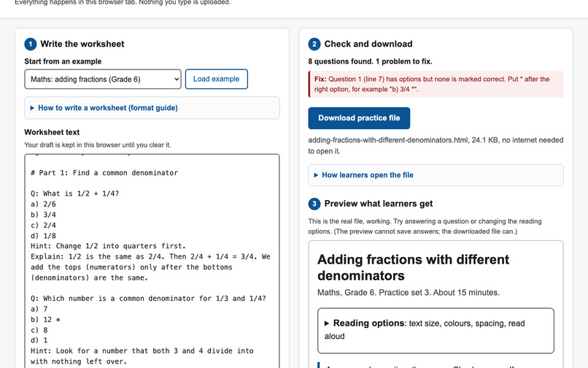Image resolution: width=588 pixels, height=368 pixels.
Task: Click the line 'Q: What is 1/2 + 1/4?'
Action: point(74,193)
